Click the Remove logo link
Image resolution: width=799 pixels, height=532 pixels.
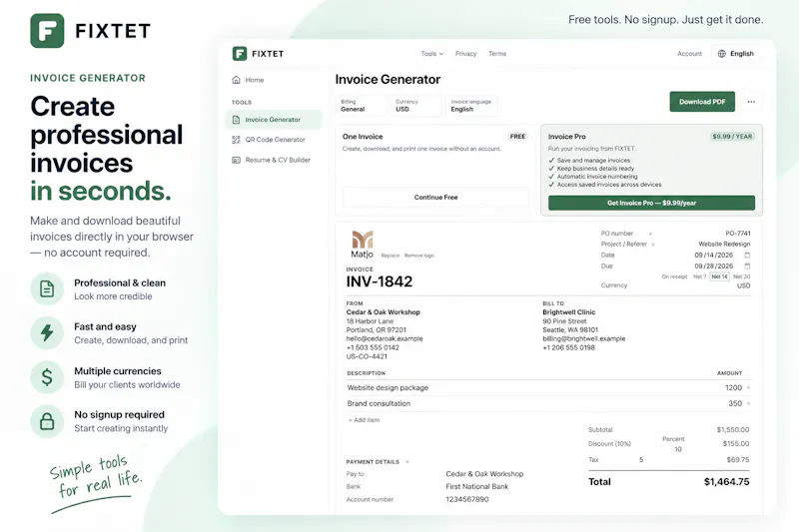[x=418, y=256]
